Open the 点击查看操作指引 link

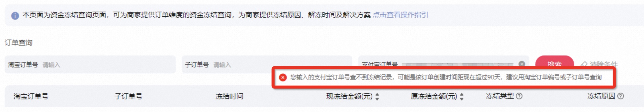click(400, 15)
